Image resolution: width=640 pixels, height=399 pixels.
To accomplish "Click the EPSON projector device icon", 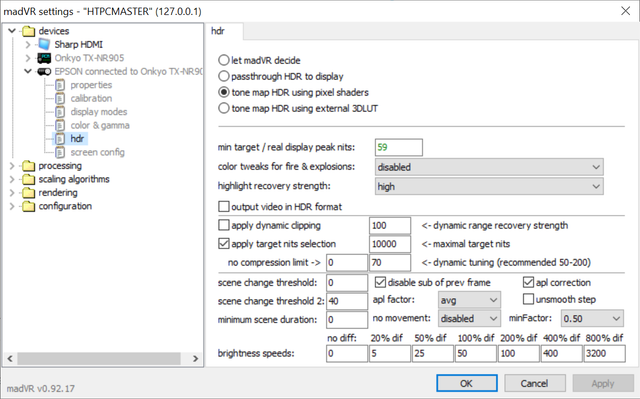I will [x=44, y=71].
